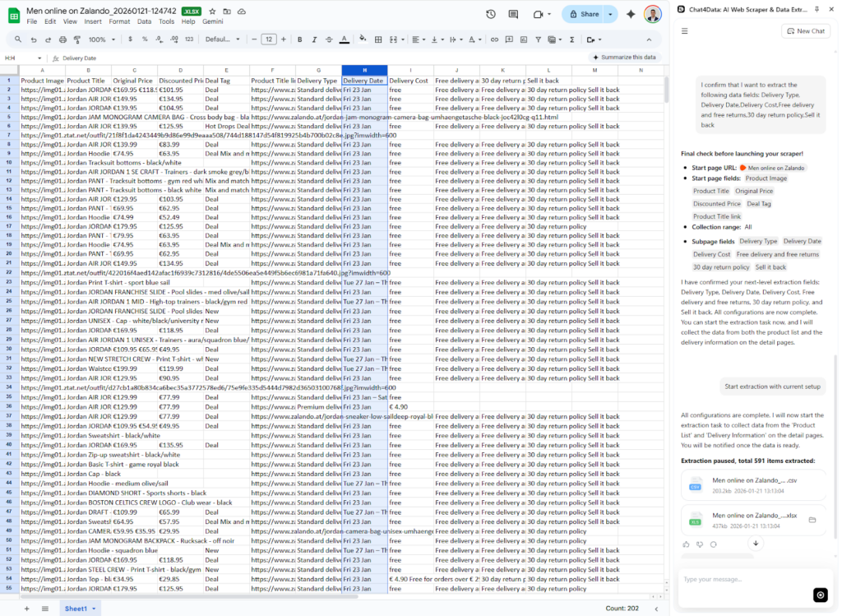Open the Gemini sparkle icon
The image size is (842, 616).
(x=631, y=14)
